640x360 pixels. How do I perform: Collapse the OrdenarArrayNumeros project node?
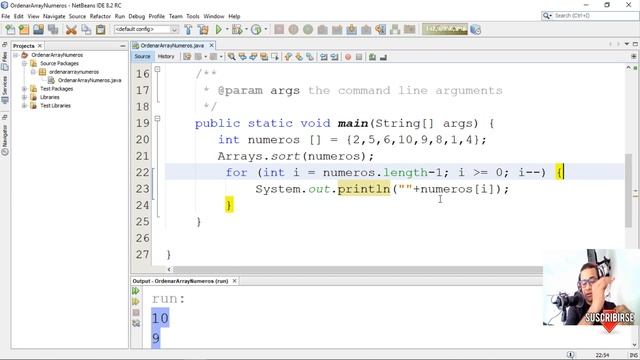pyautogui.click(x=16, y=55)
